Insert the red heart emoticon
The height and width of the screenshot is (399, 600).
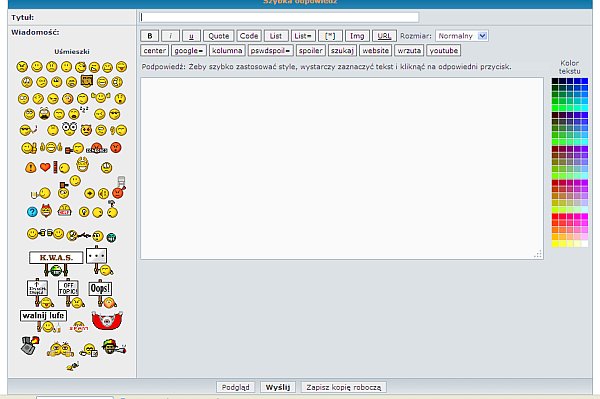pos(45,167)
